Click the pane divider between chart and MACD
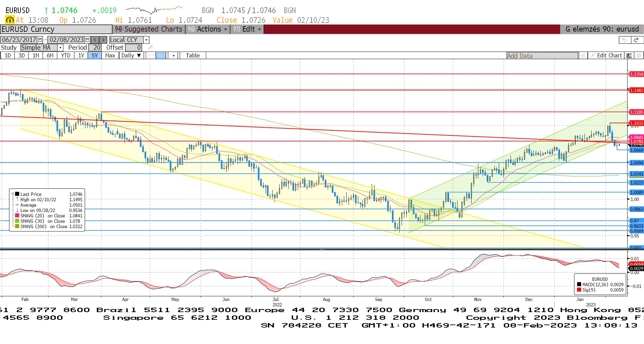This screenshot has width=644, height=344. [322, 250]
